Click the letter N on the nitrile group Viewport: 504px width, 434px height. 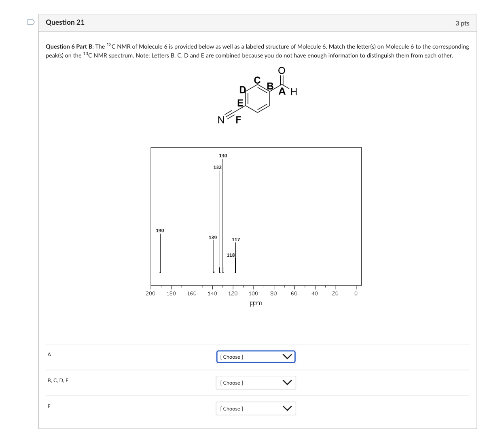click(x=221, y=119)
